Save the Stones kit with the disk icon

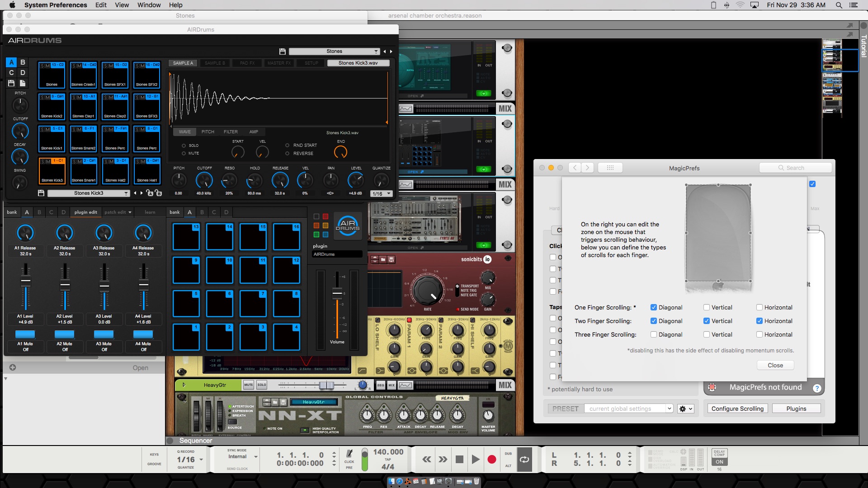(x=283, y=52)
